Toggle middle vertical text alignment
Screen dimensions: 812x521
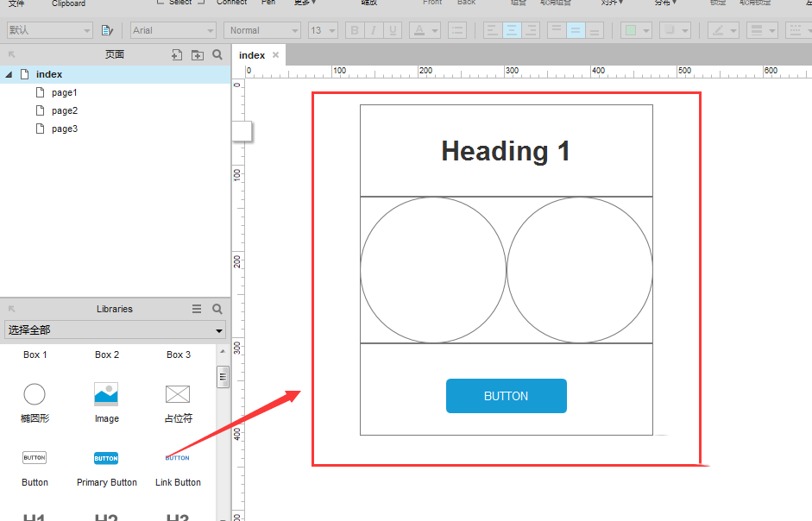pyautogui.click(x=576, y=30)
